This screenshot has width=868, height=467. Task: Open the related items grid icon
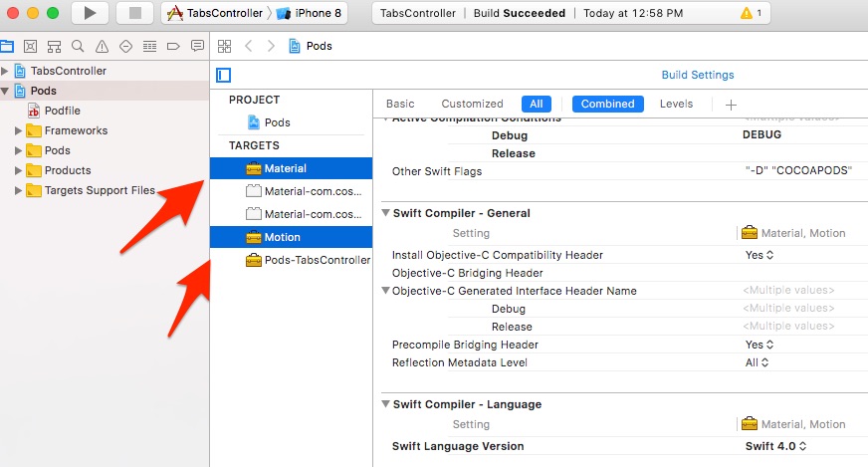click(x=224, y=46)
